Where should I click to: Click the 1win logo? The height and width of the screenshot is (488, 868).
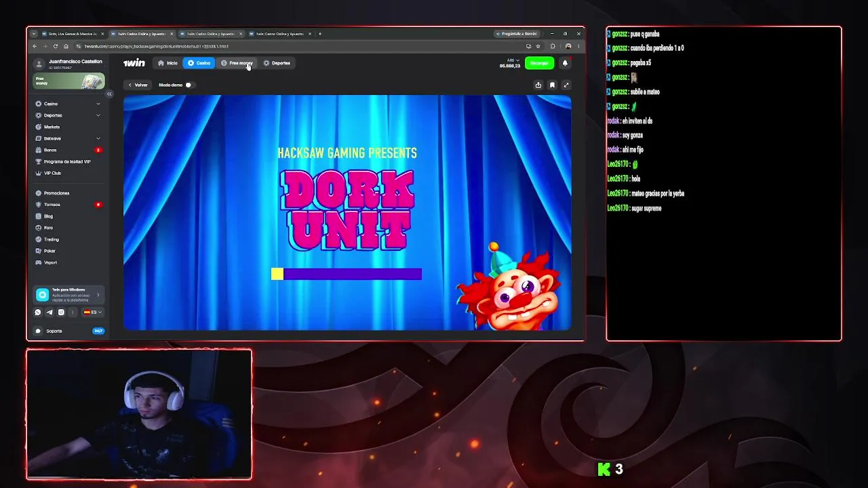pyautogui.click(x=134, y=63)
